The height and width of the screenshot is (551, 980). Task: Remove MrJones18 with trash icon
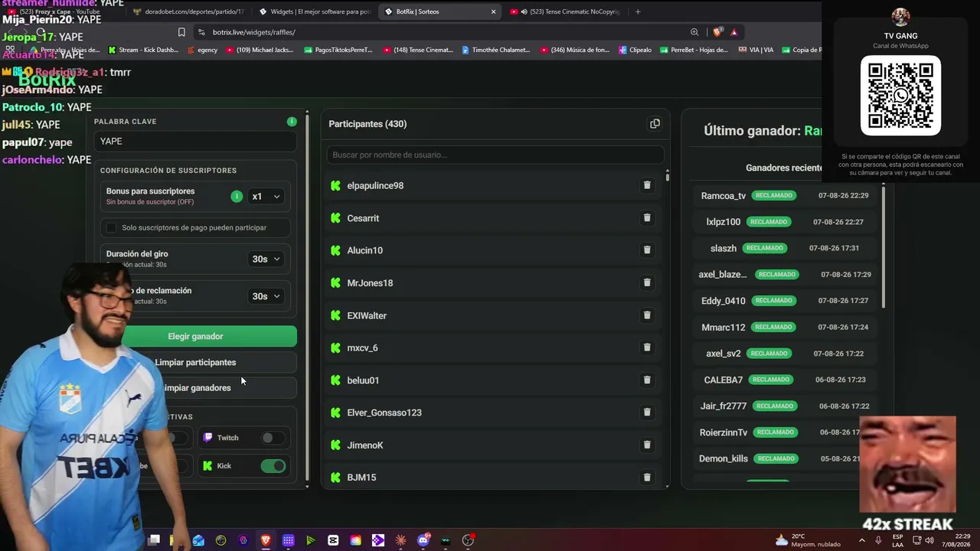tap(647, 282)
